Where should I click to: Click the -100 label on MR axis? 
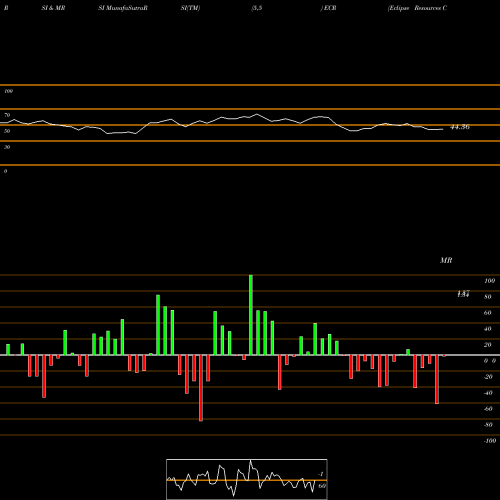pos(489,441)
